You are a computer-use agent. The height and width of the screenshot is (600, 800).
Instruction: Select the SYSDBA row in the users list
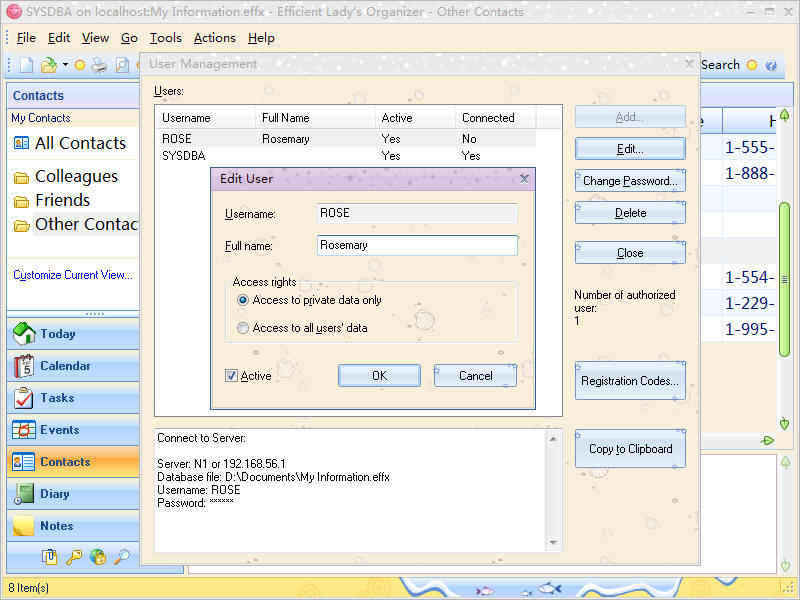347,156
